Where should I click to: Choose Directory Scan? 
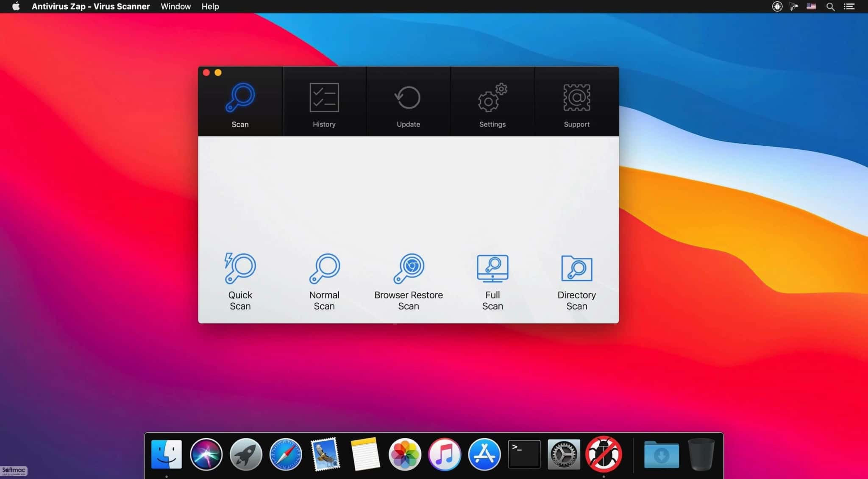576,281
